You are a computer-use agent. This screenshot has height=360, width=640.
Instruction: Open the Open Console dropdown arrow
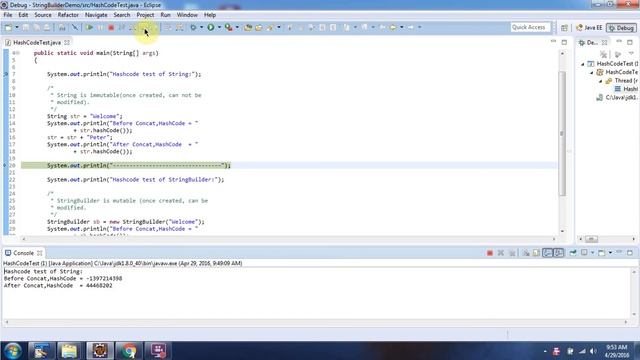(610, 253)
